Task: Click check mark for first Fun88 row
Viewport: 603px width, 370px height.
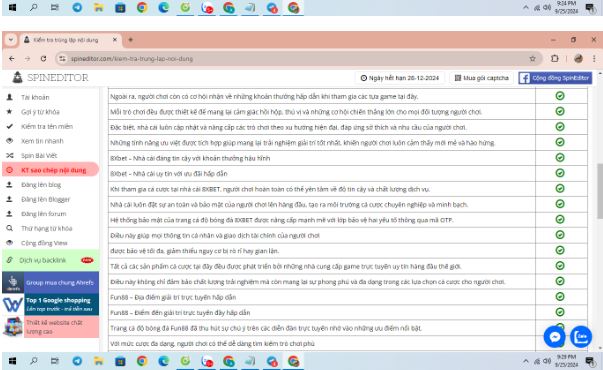Action: 560,297
